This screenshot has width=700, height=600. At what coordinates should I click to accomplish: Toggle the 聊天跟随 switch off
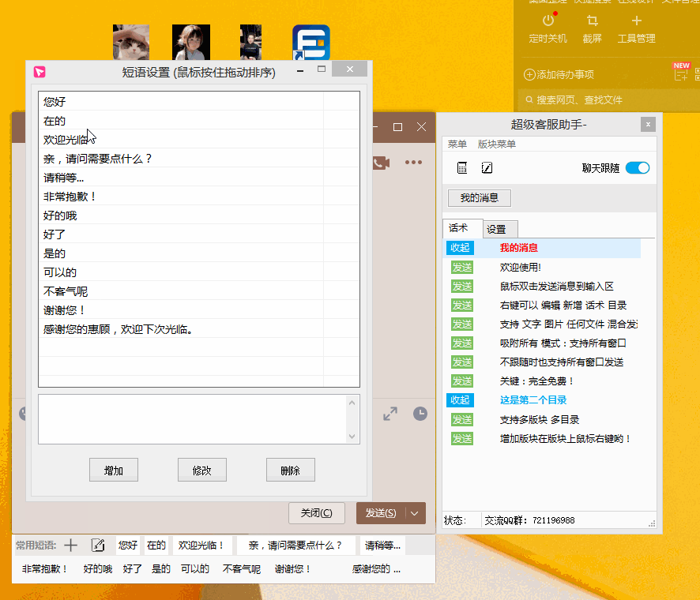coord(637,167)
